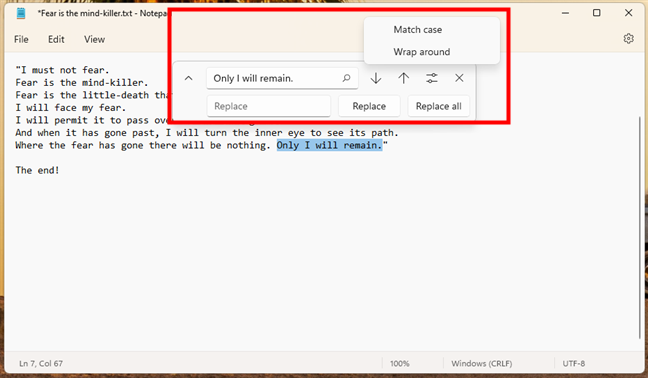Close the Notepad window
The width and height of the screenshot is (648, 378).
coord(628,13)
